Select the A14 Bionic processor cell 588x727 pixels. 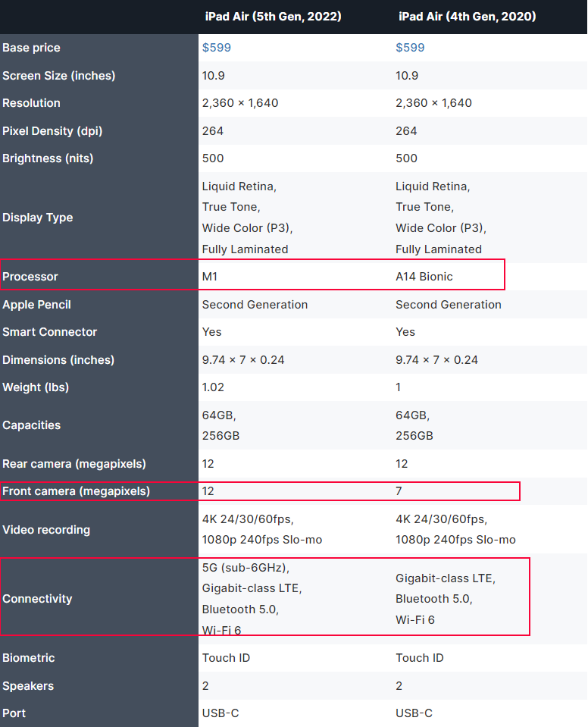(424, 277)
